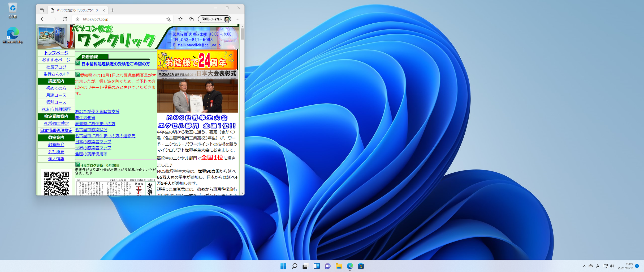Open the あなたが使える緊急支援 link
644x272 pixels.
[x=97, y=112]
